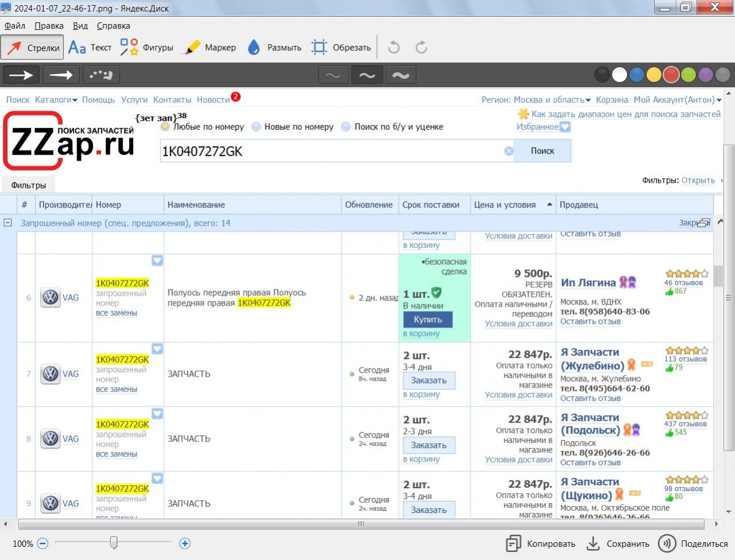This screenshot has width=735, height=560.
Task: Select the Текст tool
Action: [90, 48]
